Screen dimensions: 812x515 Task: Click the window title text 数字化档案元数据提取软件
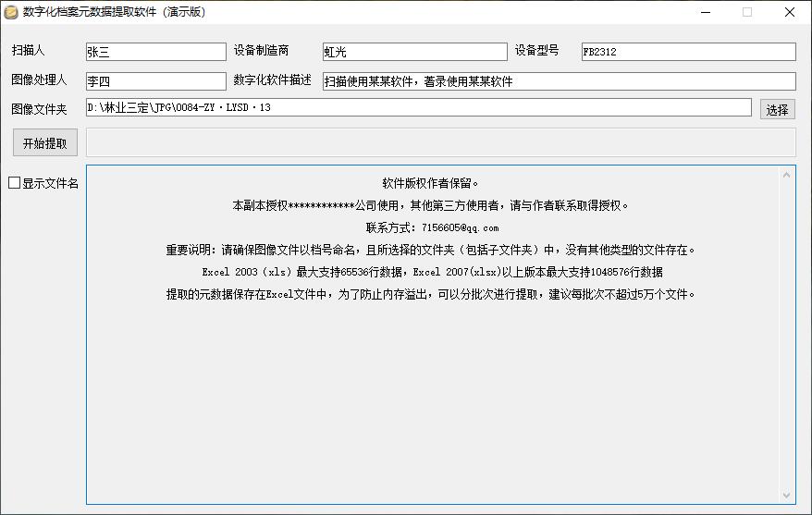(x=115, y=12)
